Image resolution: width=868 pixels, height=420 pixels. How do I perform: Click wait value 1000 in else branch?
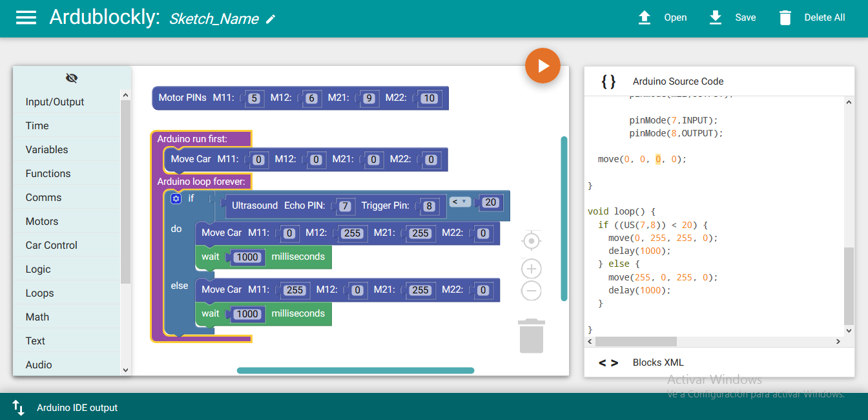247,314
